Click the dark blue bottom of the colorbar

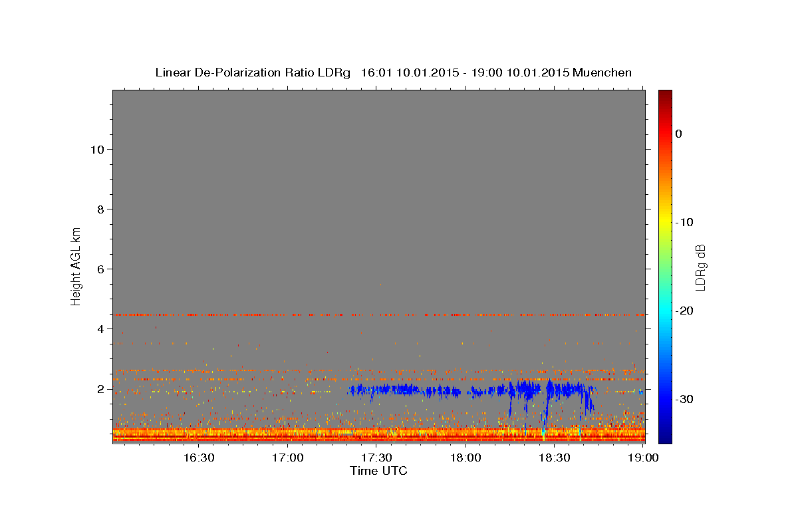click(665, 436)
